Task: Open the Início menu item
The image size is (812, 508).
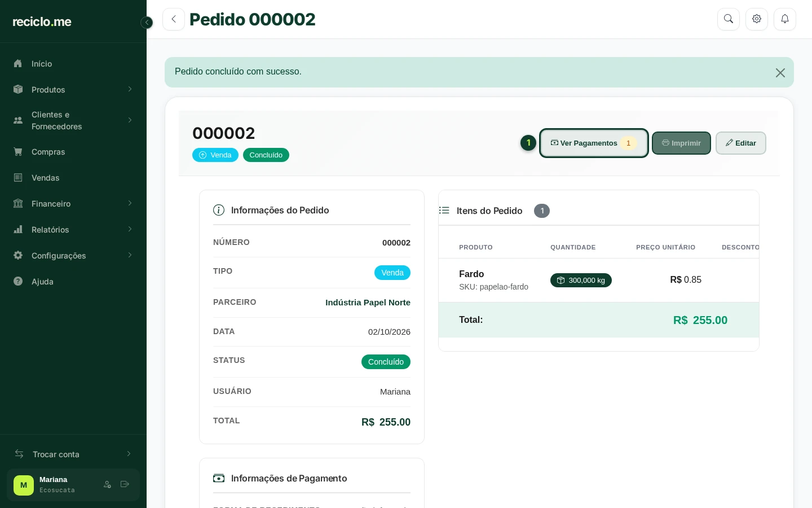Action: pos(73,64)
